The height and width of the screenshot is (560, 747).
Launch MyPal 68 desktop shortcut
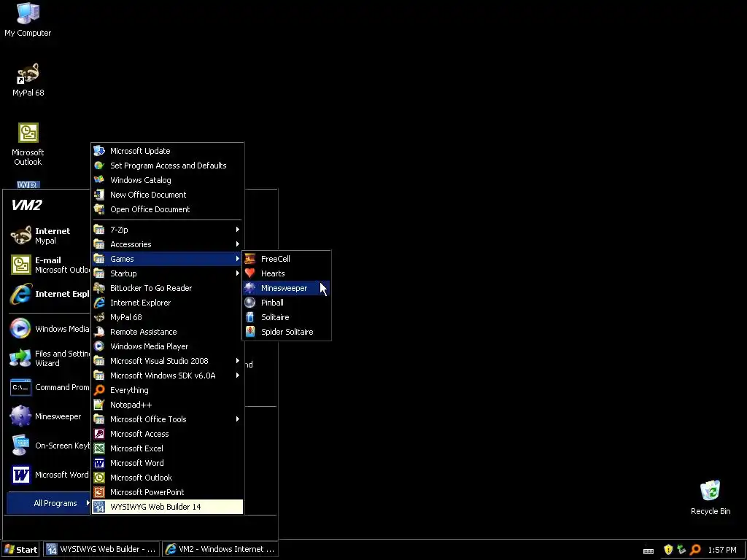coord(28,79)
